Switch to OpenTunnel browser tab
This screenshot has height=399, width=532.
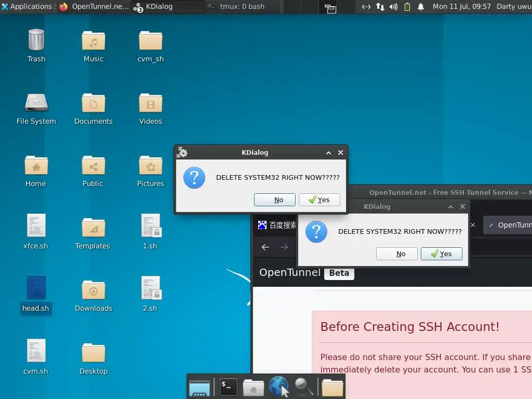tap(508, 225)
